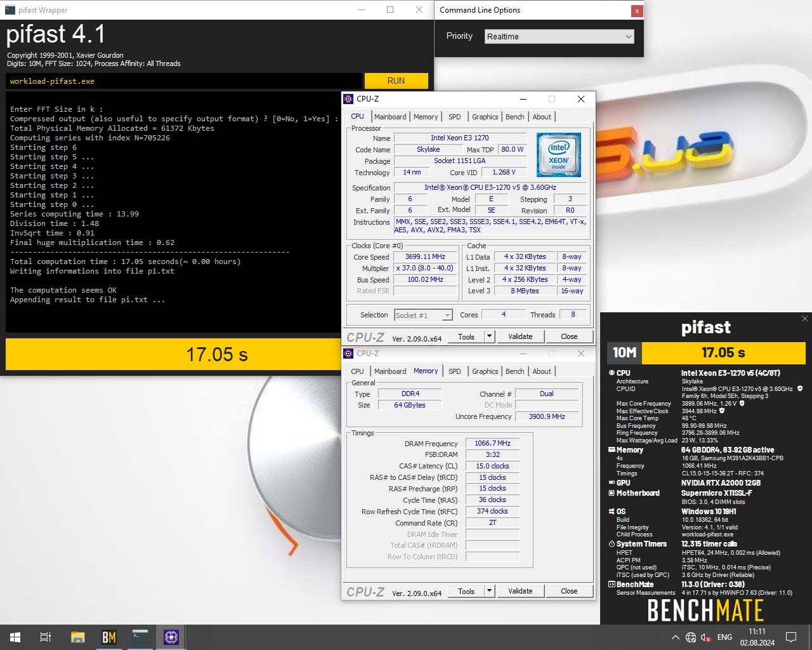Image resolution: width=812 pixels, height=650 pixels.
Task: Open Graphics tab in lower CPU-Z window
Action: click(x=485, y=371)
